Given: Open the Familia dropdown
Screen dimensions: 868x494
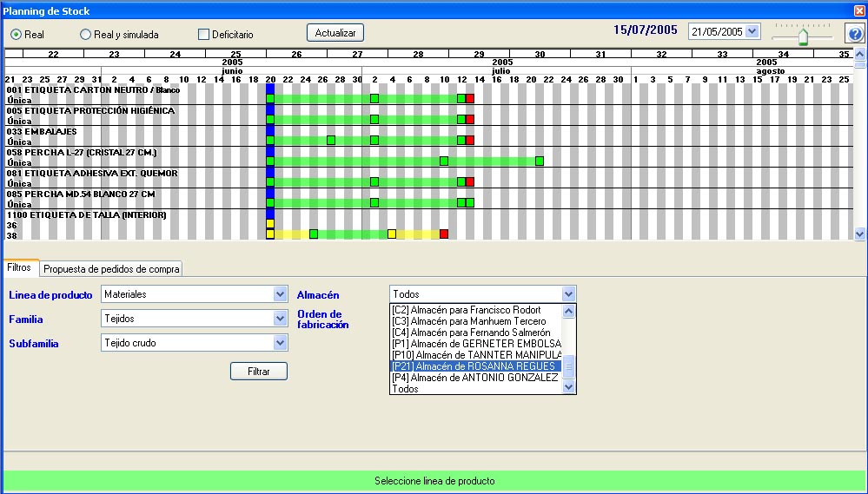Looking at the screenshot, I should coord(280,319).
